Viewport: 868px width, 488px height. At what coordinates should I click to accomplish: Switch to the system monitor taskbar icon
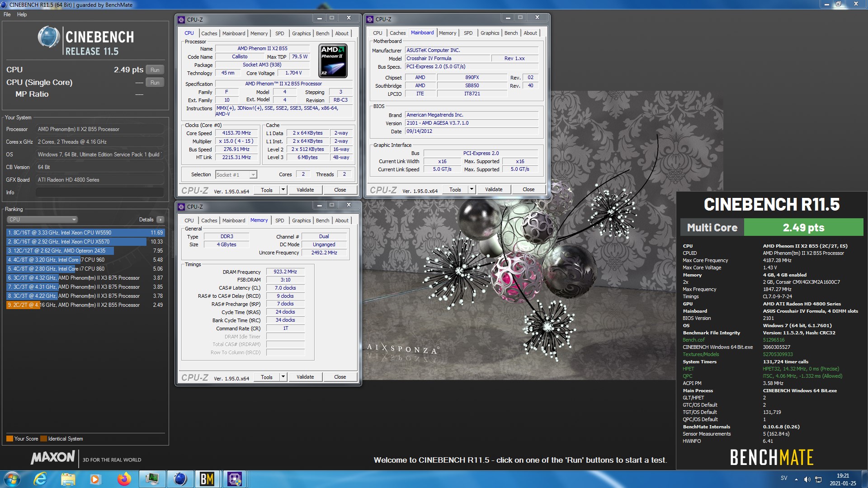(152, 479)
